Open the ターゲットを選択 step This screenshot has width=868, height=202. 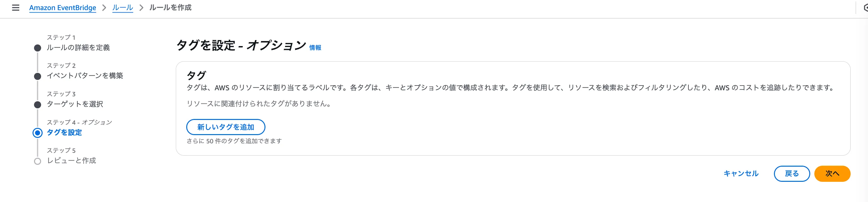(75, 104)
